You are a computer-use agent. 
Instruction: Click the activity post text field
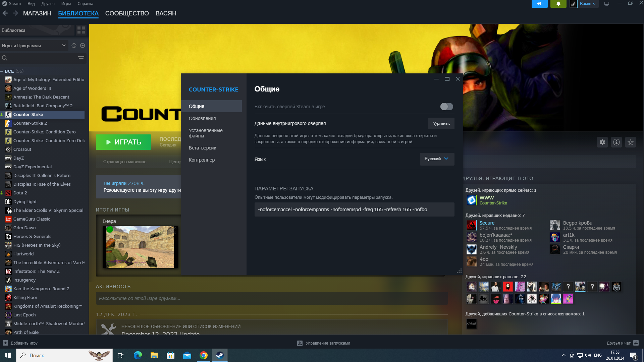272,298
